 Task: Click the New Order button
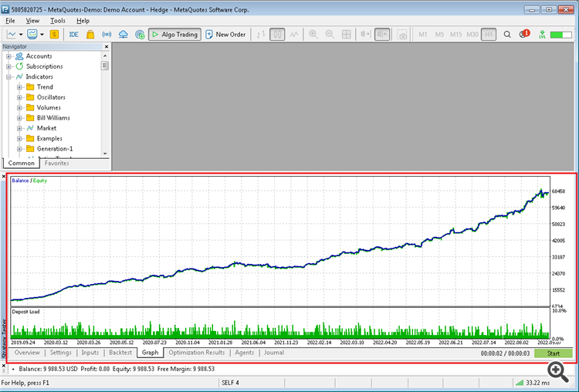click(x=225, y=34)
